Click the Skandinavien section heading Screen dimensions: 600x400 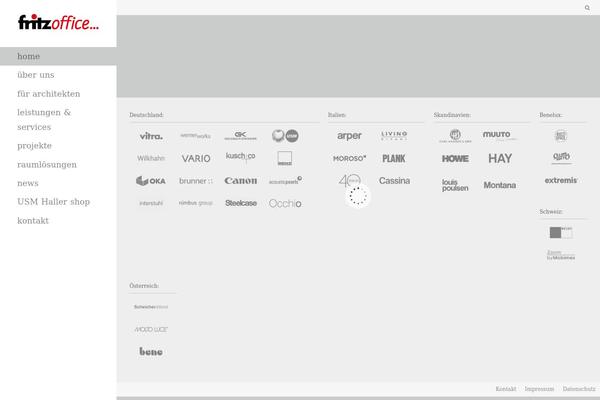[x=452, y=115]
